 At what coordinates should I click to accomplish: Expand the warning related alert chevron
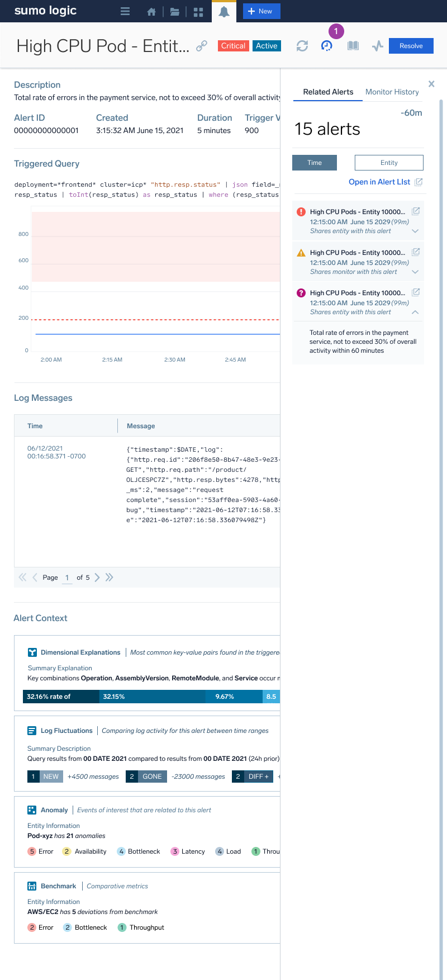[x=415, y=272]
